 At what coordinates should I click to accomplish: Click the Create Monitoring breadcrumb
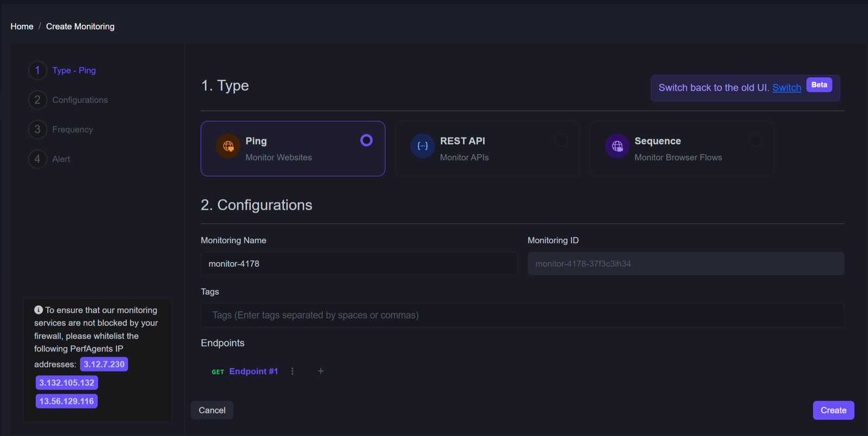pos(80,27)
